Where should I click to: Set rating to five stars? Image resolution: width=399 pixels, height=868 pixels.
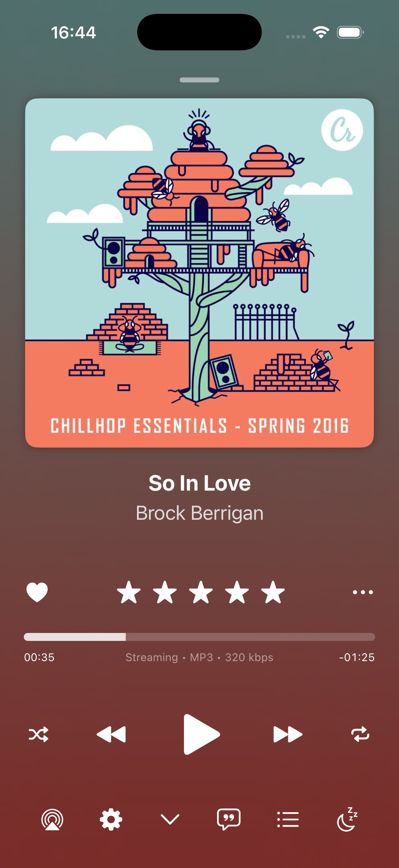(x=273, y=592)
